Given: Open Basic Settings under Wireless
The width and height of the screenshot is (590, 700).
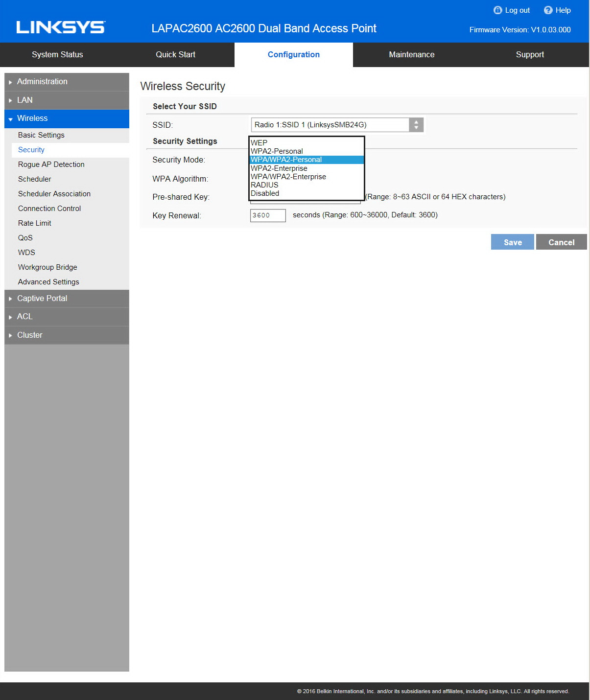Looking at the screenshot, I should (x=41, y=135).
